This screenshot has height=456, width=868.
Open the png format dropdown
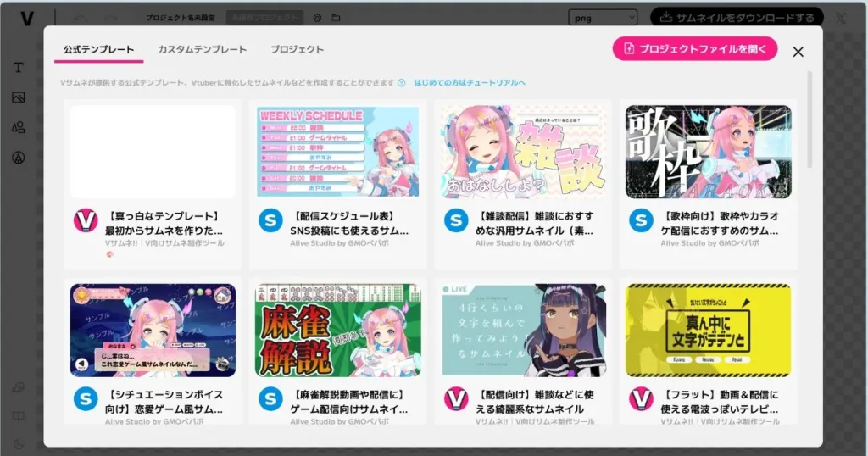(x=603, y=18)
